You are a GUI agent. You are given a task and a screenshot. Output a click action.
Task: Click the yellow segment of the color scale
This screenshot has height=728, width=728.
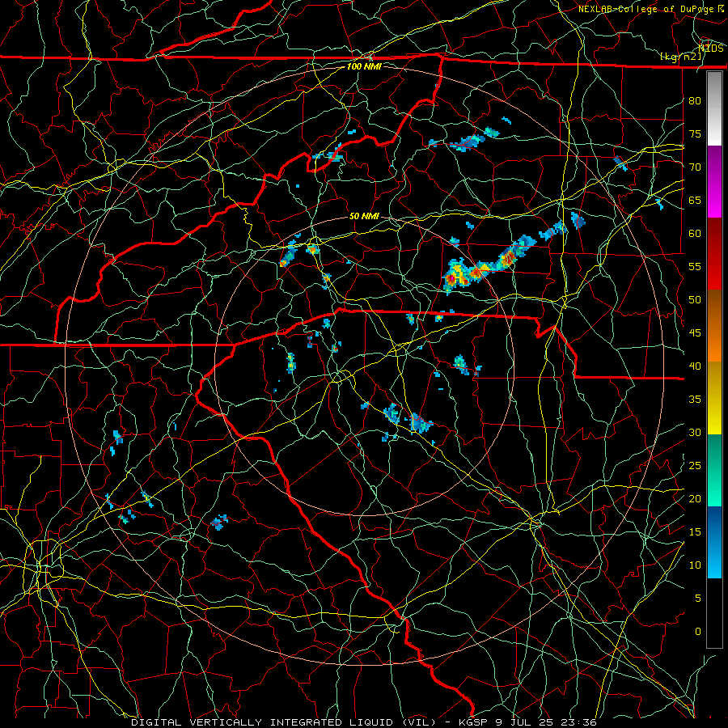714,398
